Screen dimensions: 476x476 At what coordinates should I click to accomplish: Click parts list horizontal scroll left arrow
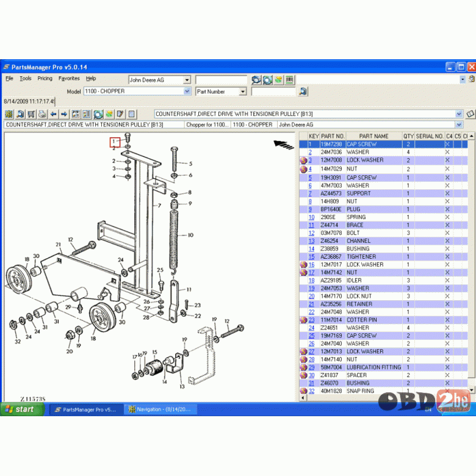[303, 398]
